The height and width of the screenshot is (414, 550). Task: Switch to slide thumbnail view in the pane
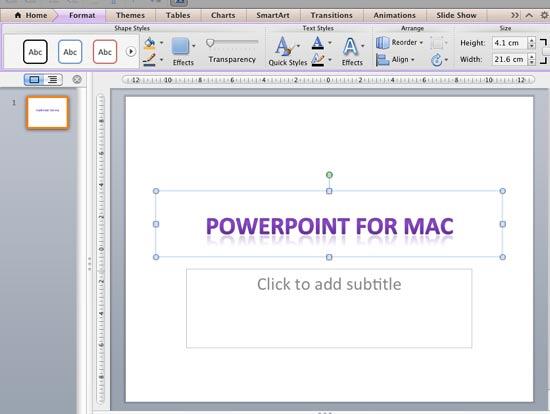(x=34, y=80)
